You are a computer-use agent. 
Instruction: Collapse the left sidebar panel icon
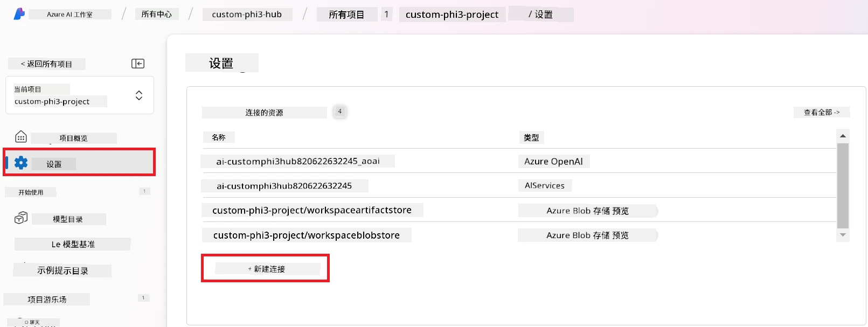[138, 64]
